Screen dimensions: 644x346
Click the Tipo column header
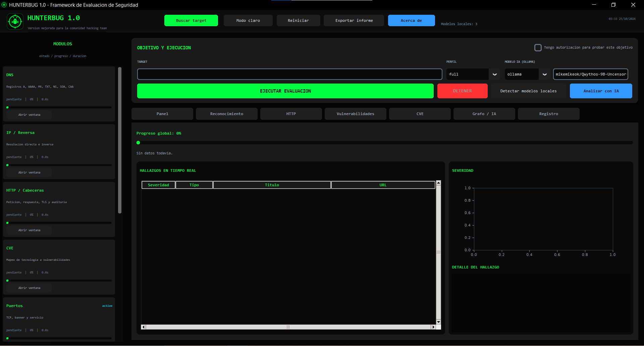[194, 185]
